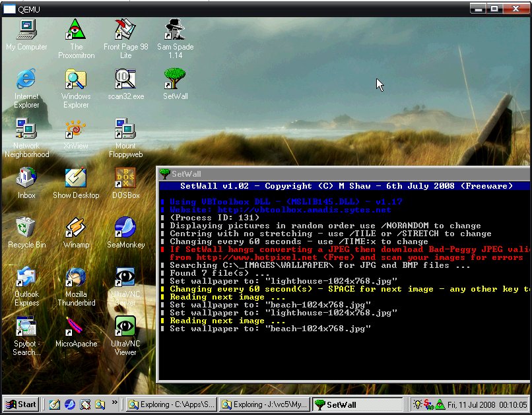
Task: Click quick launch Windows Explorer icon
Action: [x=100, y=404]
